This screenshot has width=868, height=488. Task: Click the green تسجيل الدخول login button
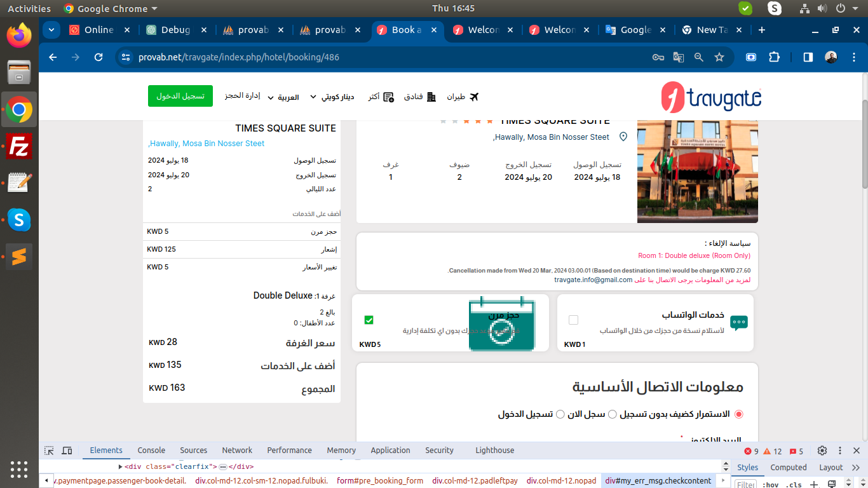click(180, 96)
